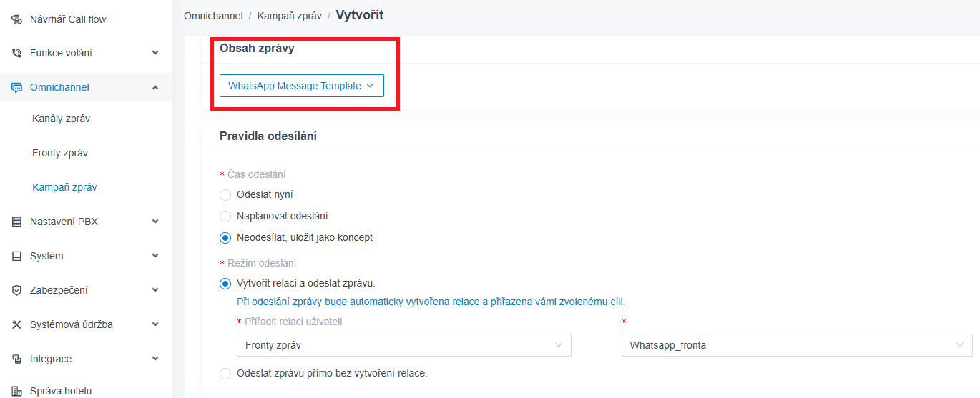Viewport: 980px width, 398px height.
Task: Click the Nastavení PBX icon
Action: pos(17,222)
